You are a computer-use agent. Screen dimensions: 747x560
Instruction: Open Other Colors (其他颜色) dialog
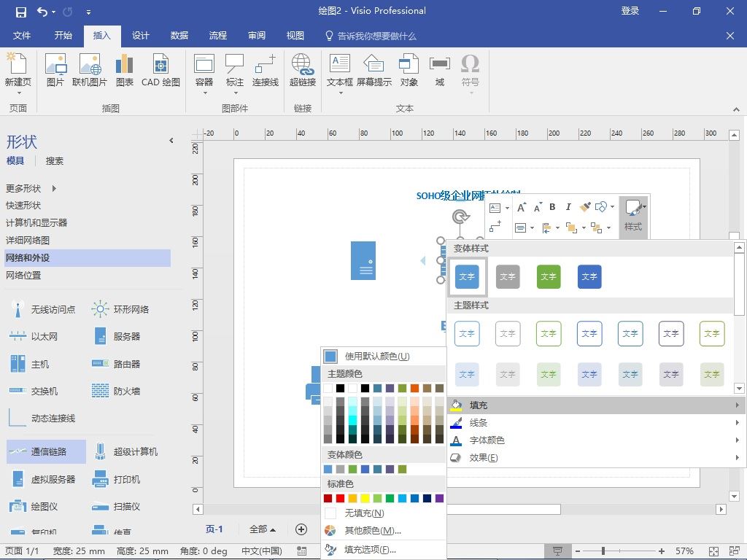(372, 531)
